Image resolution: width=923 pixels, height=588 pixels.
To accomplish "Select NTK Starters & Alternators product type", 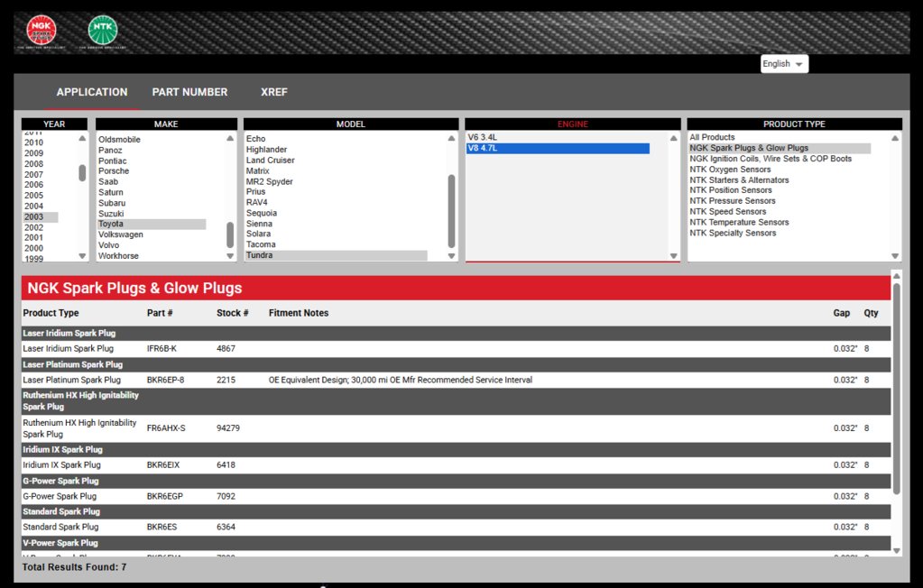I will pos(739,180).
